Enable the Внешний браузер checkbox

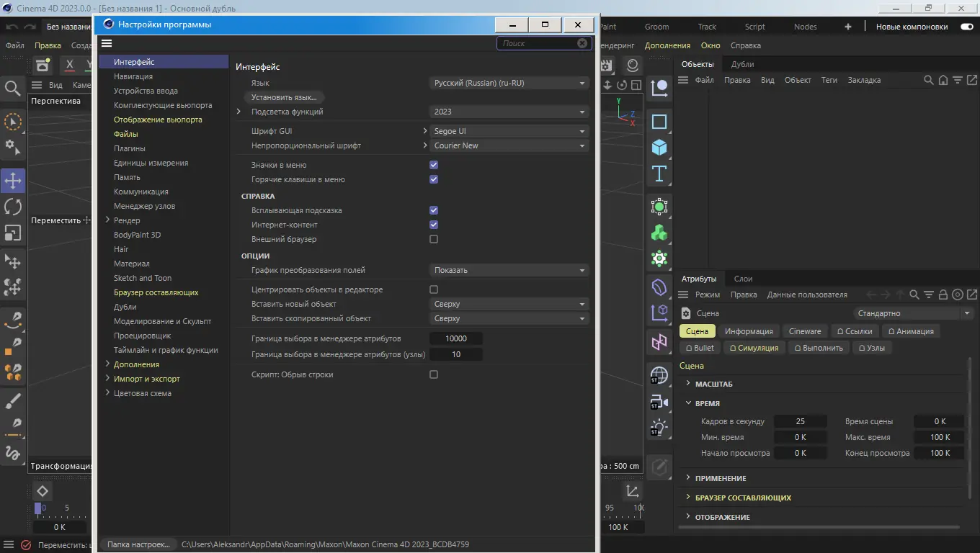(x=434, y=239)
